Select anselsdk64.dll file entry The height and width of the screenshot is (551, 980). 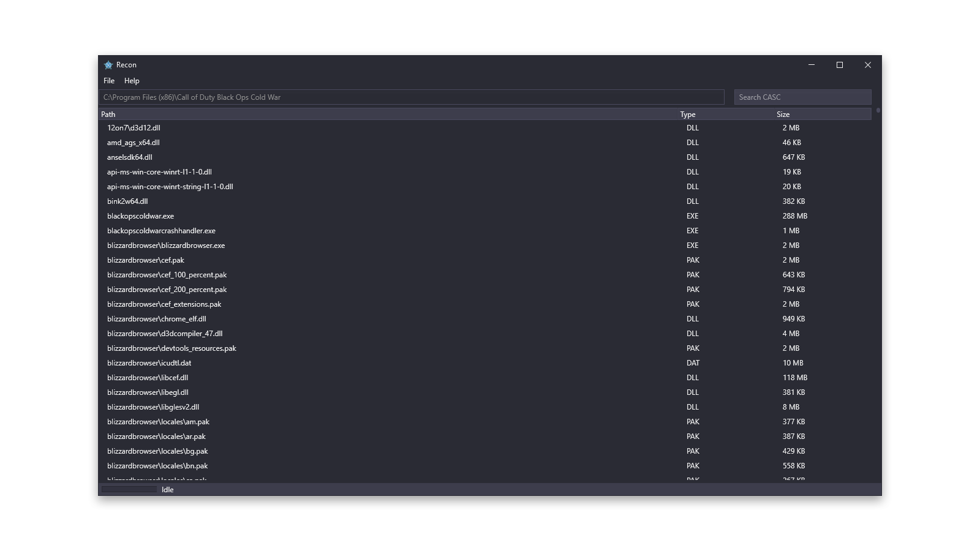(x=485, y=157)
